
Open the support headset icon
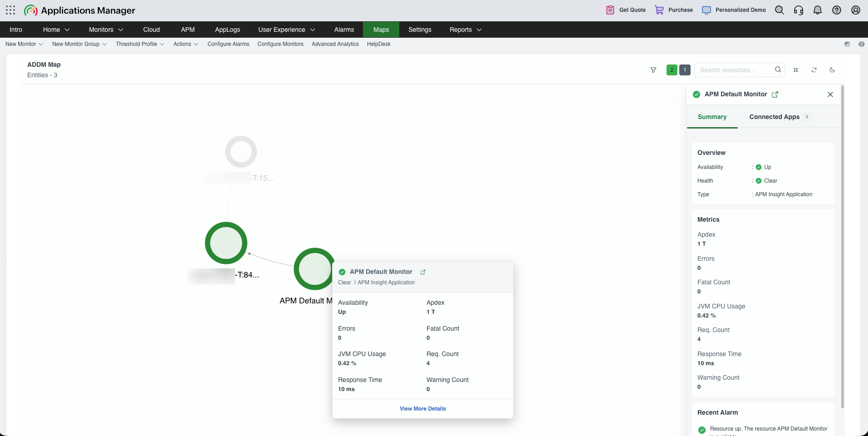tap(799, 10)
